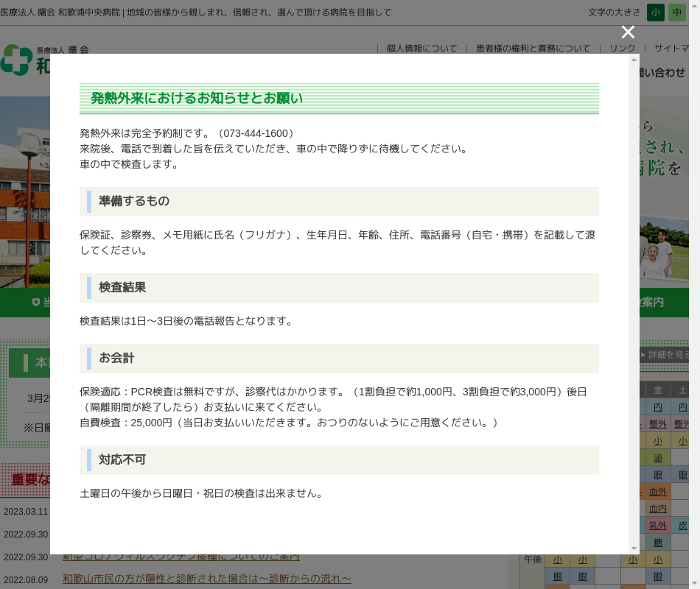This screenshot has width=700, height=589.
Task: Open the サイトマップ header link
Action: coord(673,49)
